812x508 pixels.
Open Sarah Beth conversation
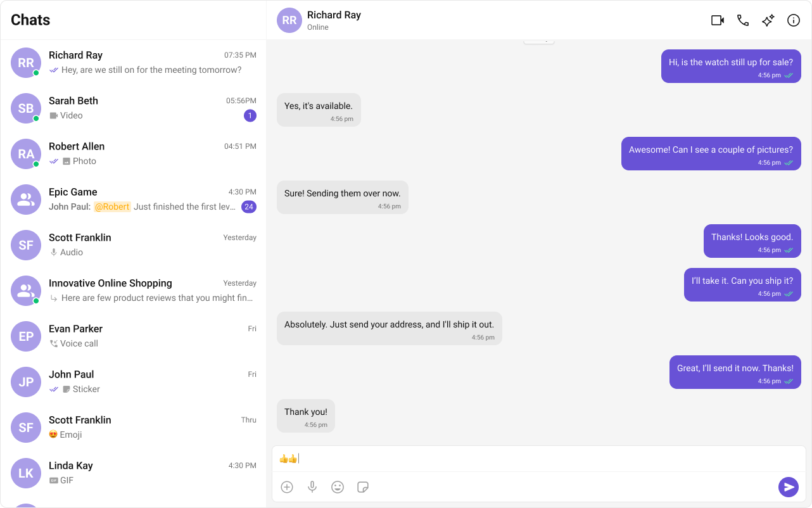(133, 108)
